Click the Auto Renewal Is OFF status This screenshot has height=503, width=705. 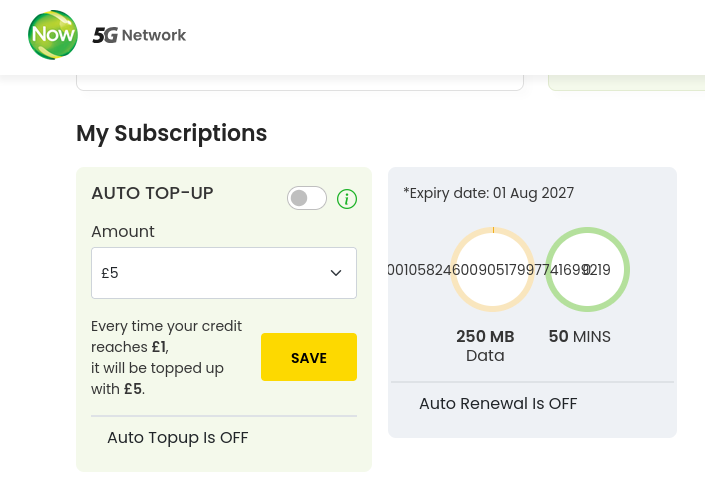pos(498,404)
